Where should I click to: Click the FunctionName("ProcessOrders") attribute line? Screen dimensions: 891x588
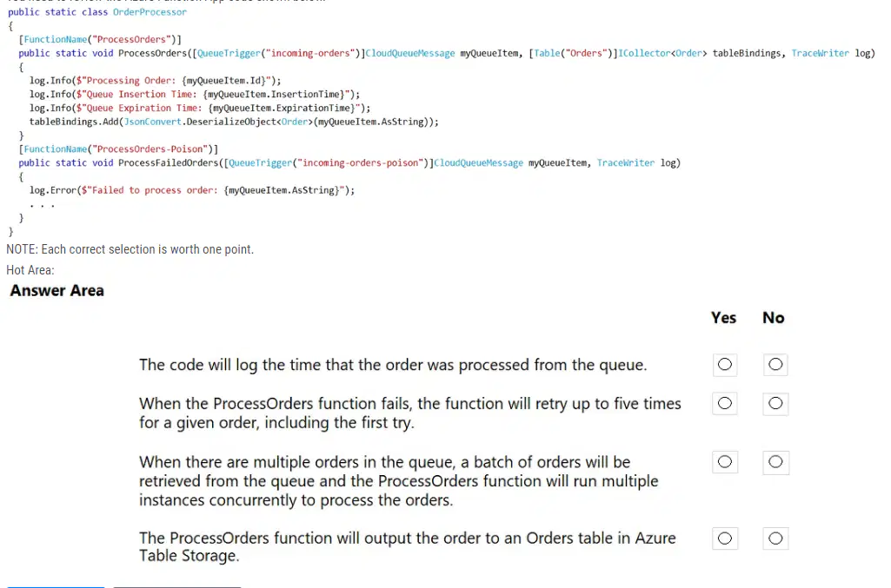pos(100,39)
